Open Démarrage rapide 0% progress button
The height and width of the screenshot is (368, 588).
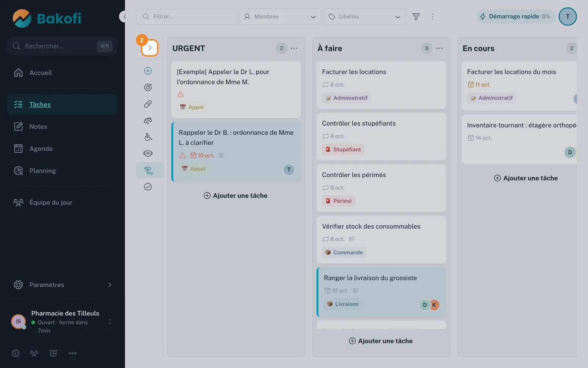coord(516,17)
